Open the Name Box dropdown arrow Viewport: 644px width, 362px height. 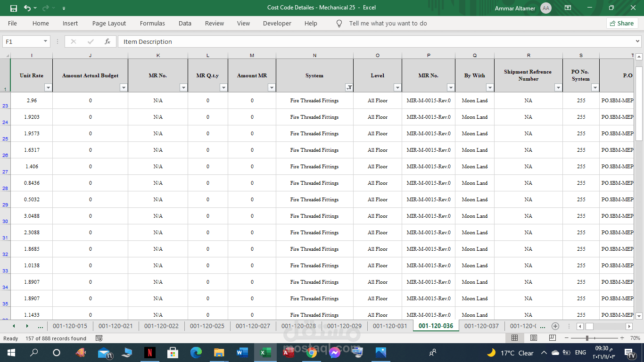click(x=46, y=41)
